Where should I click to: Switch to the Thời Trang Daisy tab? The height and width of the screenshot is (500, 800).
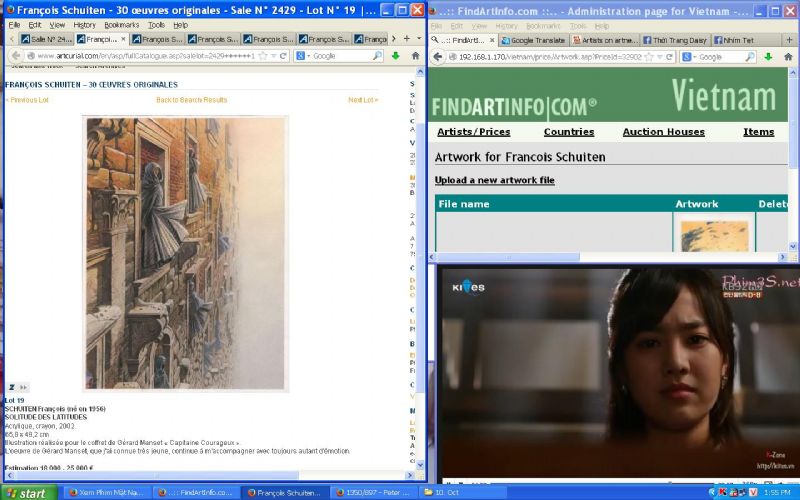click(674, 41)
